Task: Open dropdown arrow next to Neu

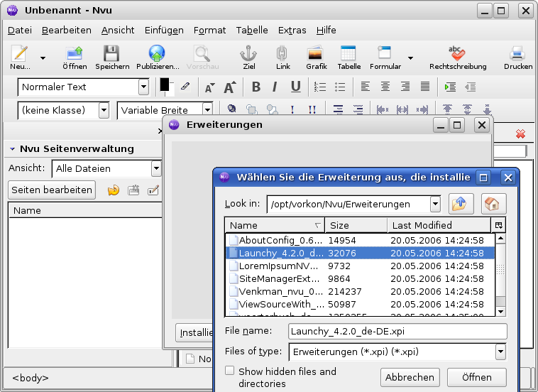Action: [43, 58]
